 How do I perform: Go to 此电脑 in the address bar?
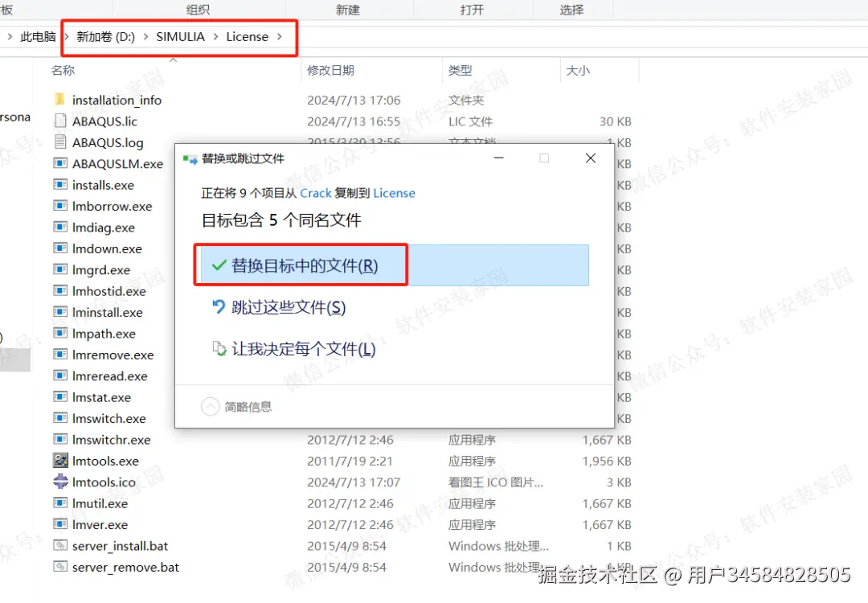pyautogui.click(x=39, y=36)
